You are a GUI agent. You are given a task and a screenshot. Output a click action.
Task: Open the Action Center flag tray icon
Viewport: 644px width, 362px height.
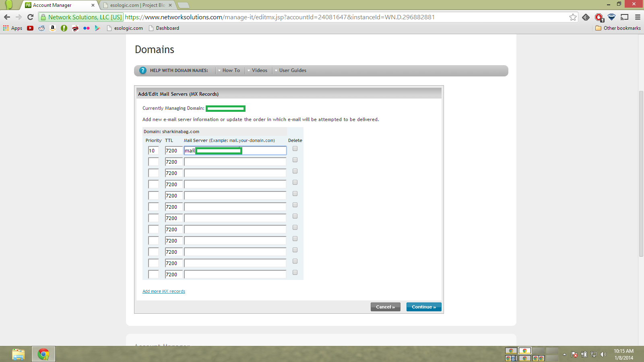click(x=574, y=354)
